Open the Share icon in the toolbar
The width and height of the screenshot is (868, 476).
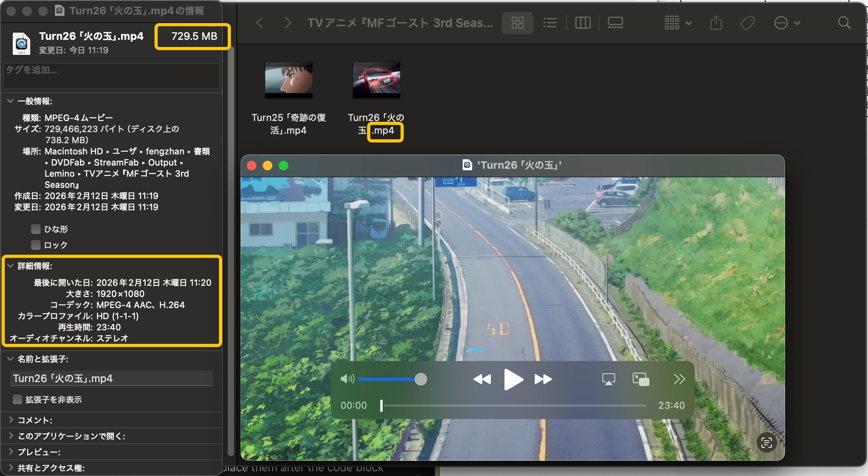tap(716, 23)
